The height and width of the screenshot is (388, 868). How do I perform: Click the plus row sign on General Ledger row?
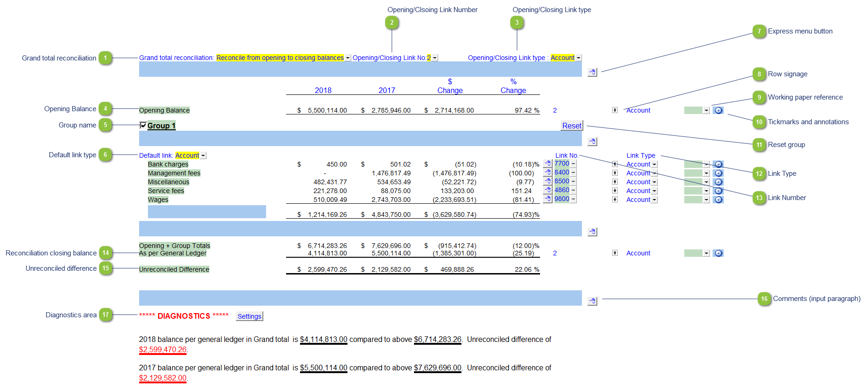click(x=615, y=253)
